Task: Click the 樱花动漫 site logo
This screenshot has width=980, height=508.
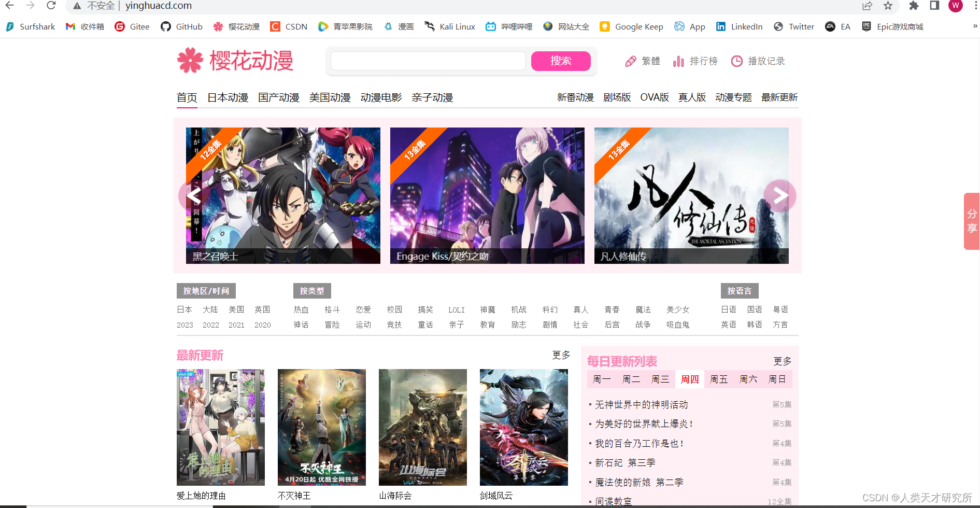Action: tap(235, 61)
